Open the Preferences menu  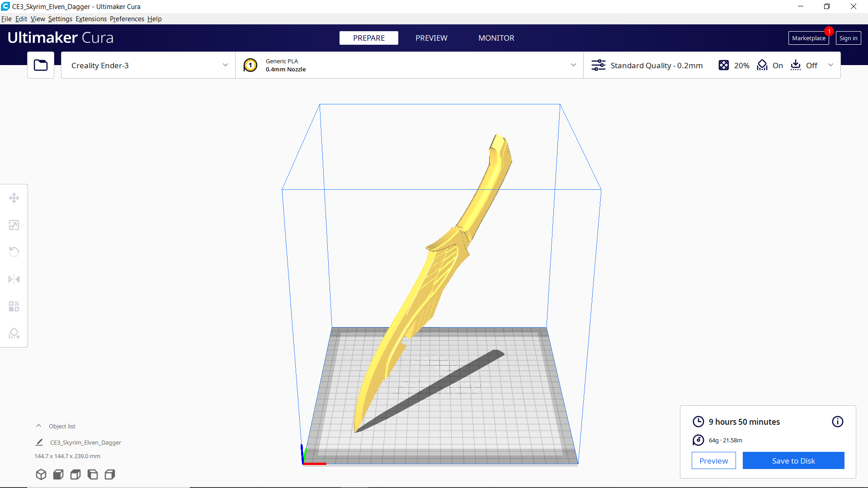point(127,19)
